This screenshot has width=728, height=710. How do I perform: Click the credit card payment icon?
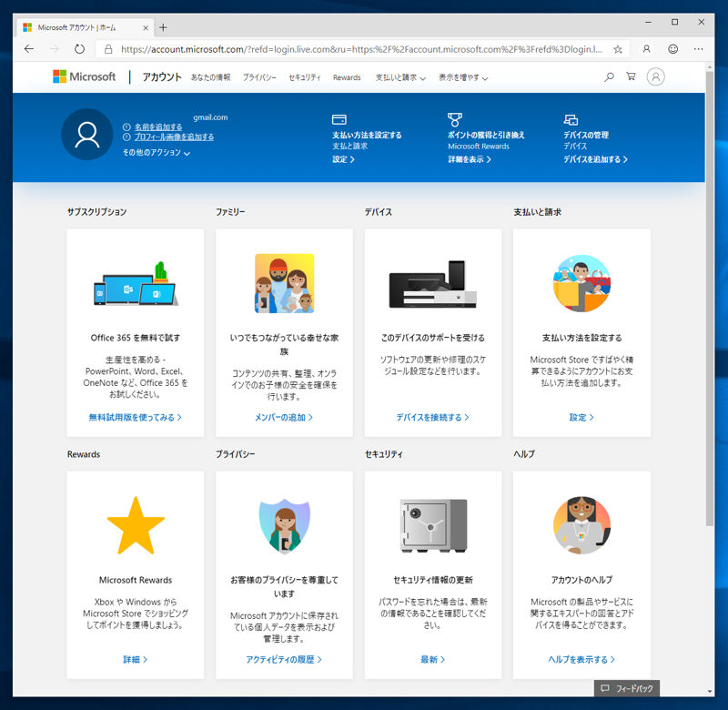pos(339,119)
